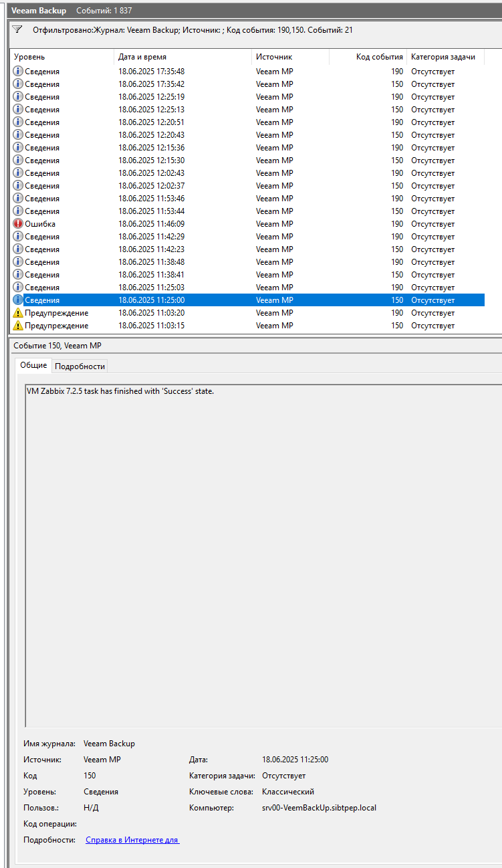The height and width of the screenshot is (868, 502).
Task: Click info icon of 11:38:48 event
Action: click(x=18, y=262)
